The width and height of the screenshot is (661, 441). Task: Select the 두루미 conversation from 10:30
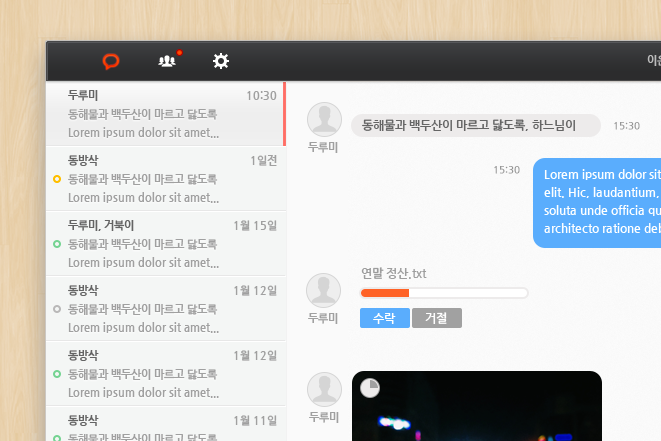[165, 114]
